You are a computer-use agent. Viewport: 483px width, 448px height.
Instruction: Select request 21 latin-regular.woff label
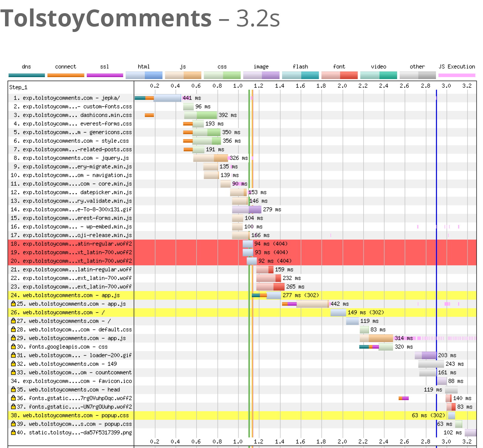[x=71, y=269]
